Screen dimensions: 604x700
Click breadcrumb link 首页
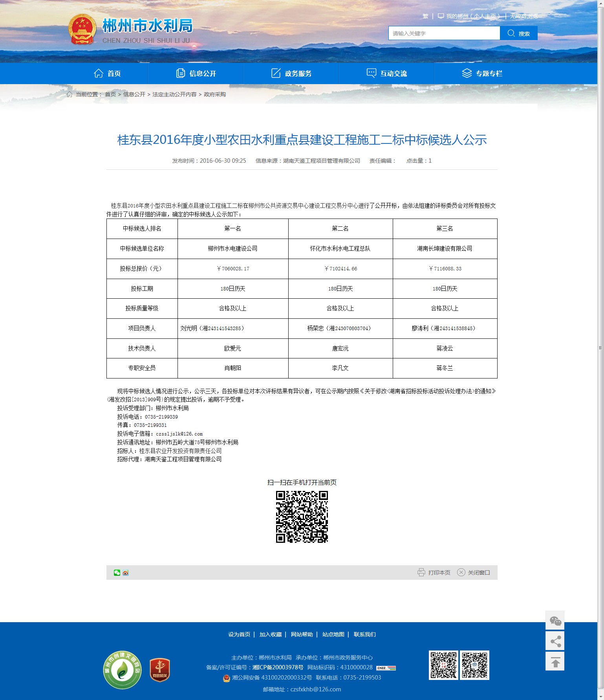(110, 94)
